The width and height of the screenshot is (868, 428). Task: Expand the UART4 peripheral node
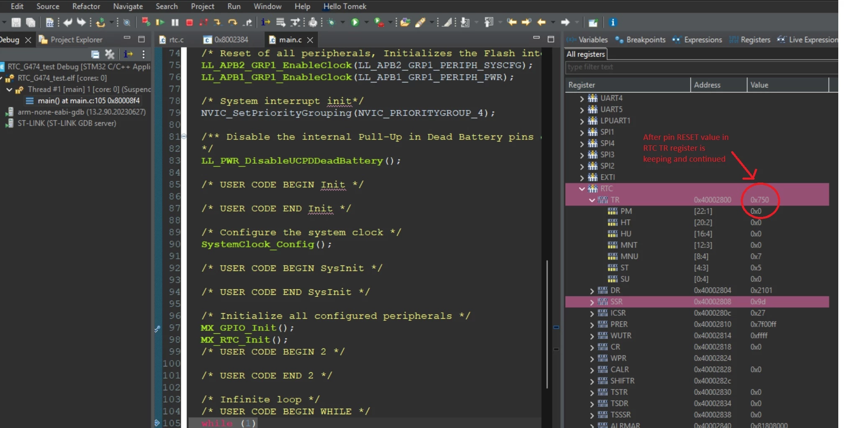[x=582, y=98]
